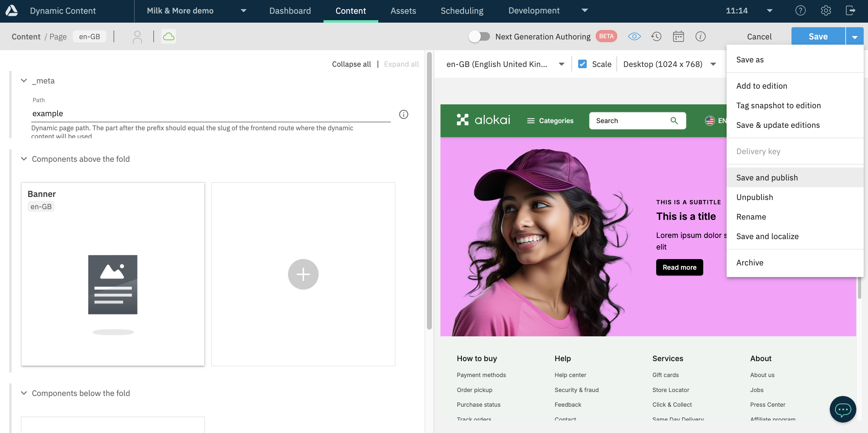Click the content info icon in toolbar
868x433 pixels.
[x=700, y=36]
